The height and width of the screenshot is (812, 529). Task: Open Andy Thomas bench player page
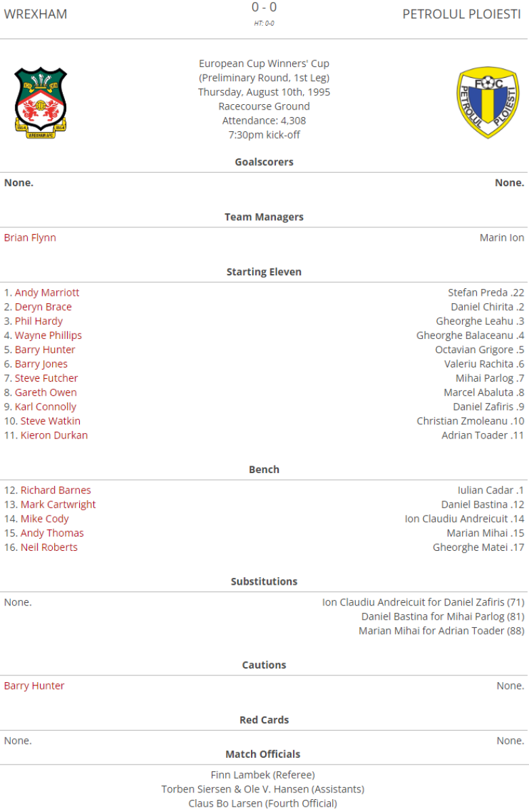click(52, 533)
